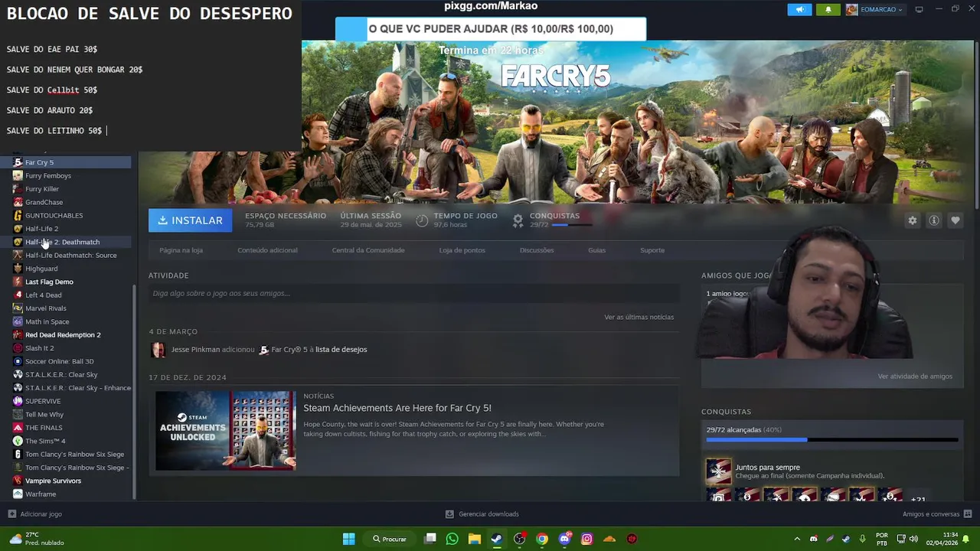Select Vampire Survivors in library list
Screen dimensions: 980x551
tap(66, 481)
